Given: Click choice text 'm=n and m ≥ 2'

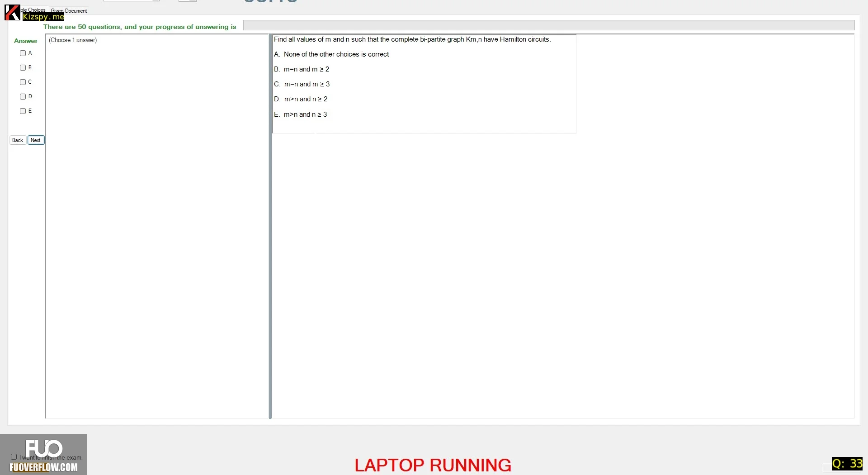Looking at the screenshot, I should pyautogui.click(x=307, y=69).
